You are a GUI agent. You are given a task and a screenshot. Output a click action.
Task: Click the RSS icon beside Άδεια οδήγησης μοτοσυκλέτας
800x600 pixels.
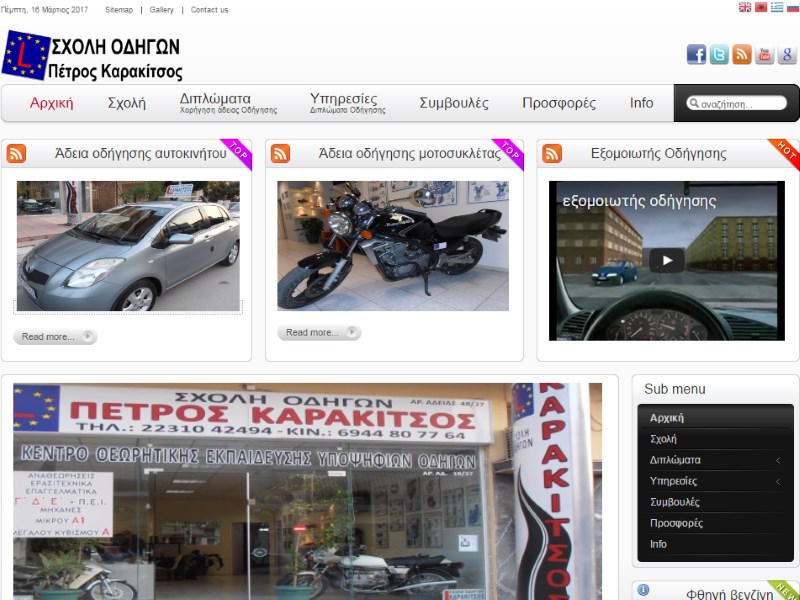[281, 154]
